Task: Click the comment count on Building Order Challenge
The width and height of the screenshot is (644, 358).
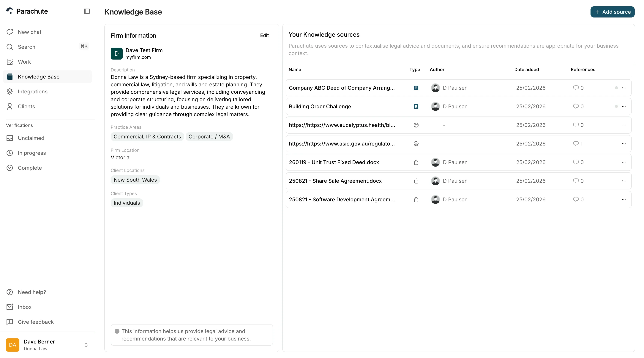Action: tap(578, 106)
